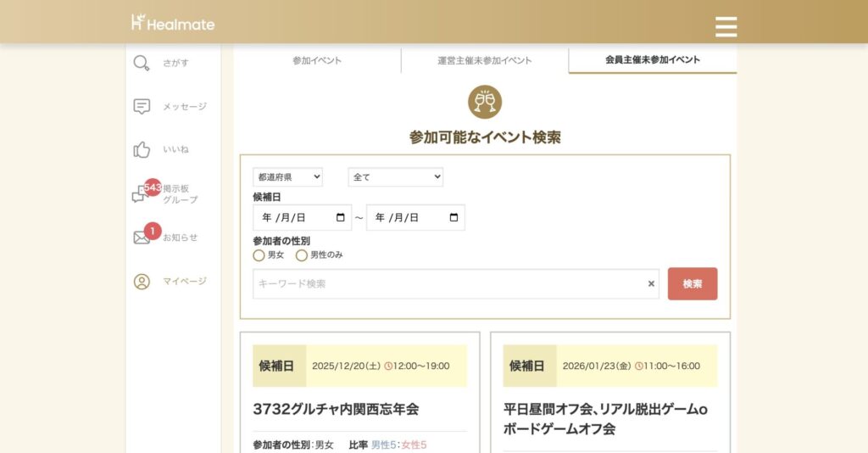Click 候補日 label on 2026/01/23 card

526,366
